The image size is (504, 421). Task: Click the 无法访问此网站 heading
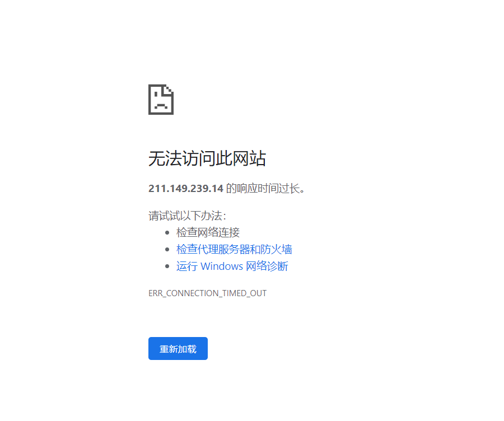click(x=207, y=158)
